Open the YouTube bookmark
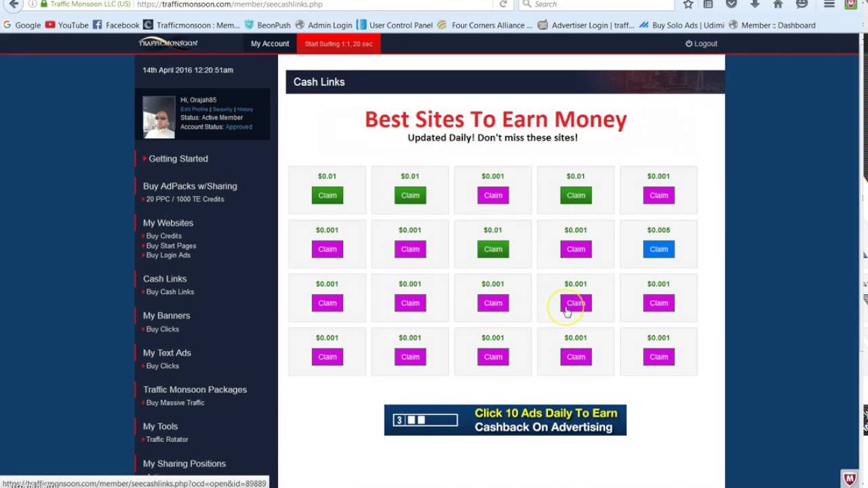 [x=66, y=25]
